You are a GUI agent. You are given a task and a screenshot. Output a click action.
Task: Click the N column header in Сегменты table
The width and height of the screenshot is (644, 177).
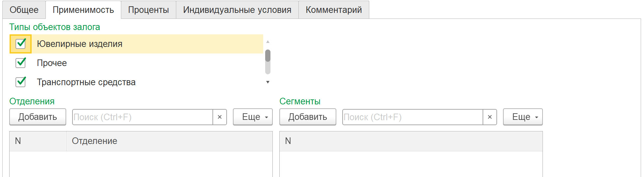pos(410,141)
